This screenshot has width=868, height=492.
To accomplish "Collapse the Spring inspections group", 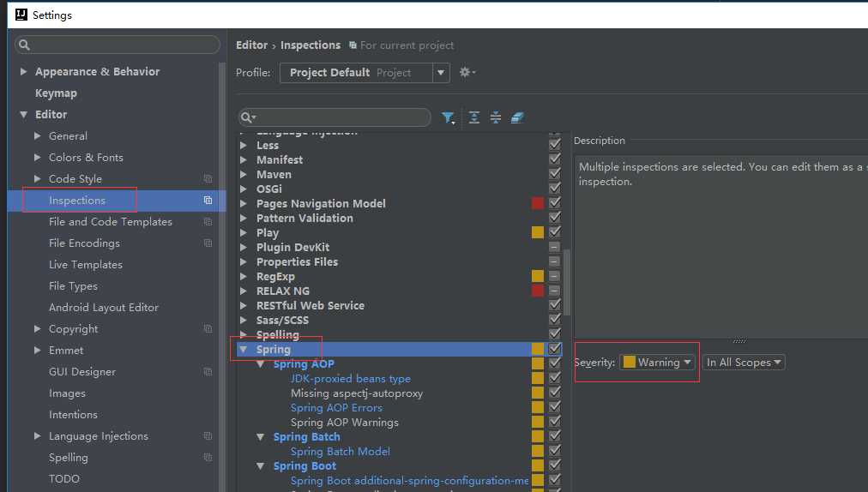I will [x=243, y=349].
